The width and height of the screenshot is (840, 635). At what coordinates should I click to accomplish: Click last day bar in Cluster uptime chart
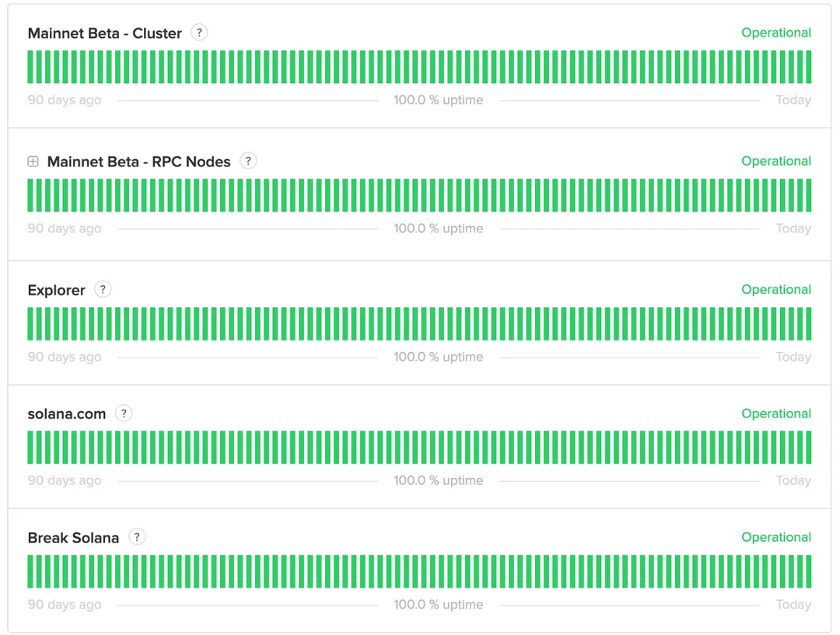tap(808, 67)
